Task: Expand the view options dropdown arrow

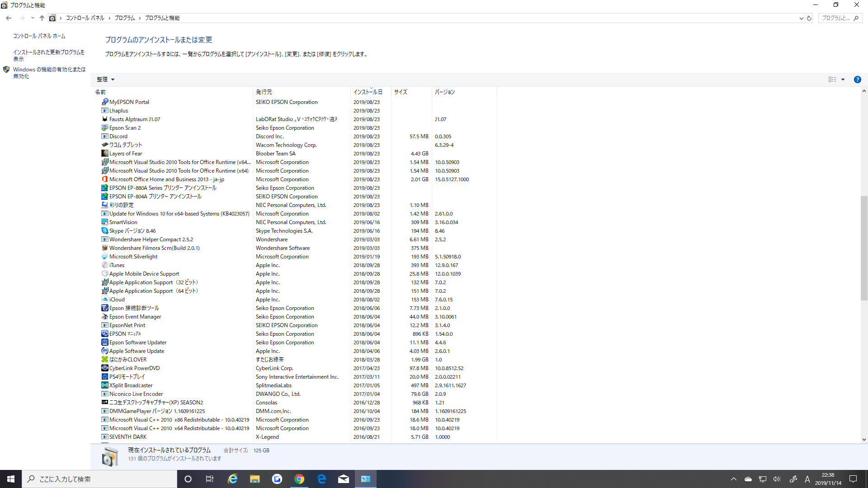Action: 843,80
